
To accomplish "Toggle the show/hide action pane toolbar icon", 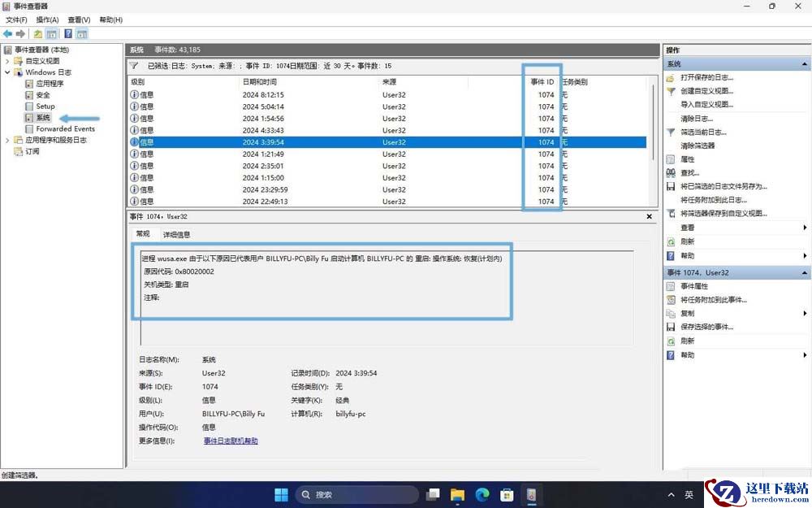I will click(x=81, y=34).
